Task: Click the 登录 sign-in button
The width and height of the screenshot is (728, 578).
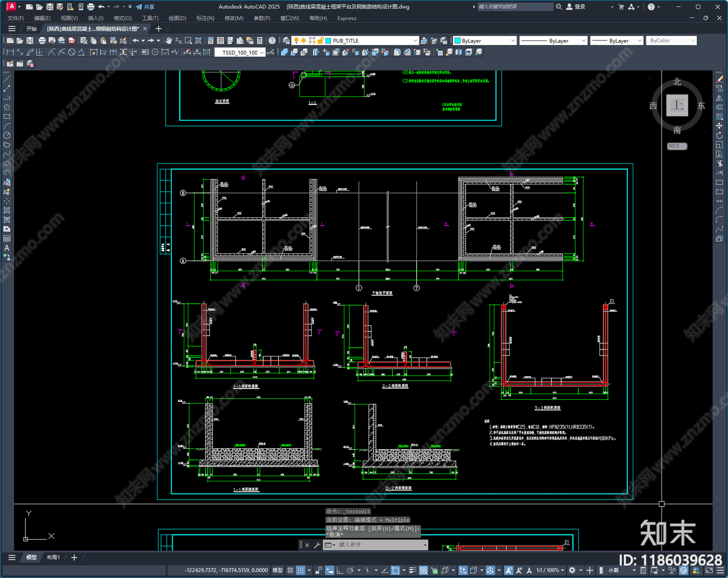Action: pyautogui.click(x=576, y=7)
